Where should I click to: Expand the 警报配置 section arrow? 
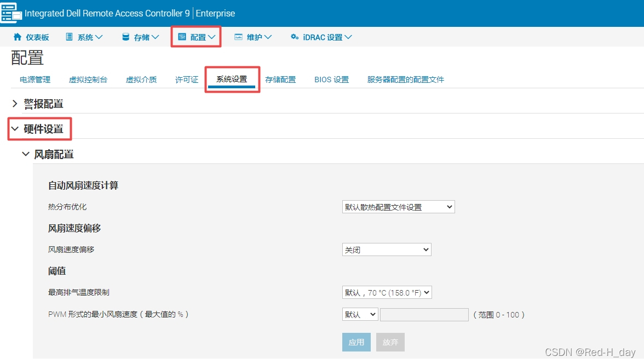15,104
